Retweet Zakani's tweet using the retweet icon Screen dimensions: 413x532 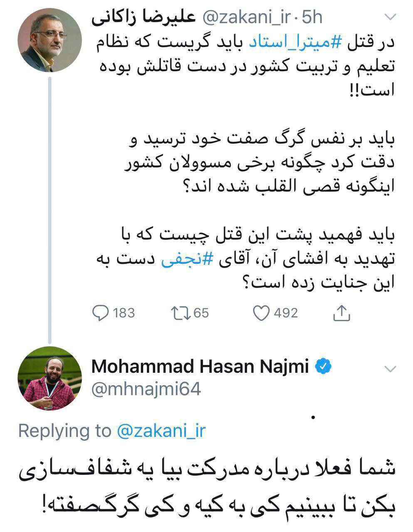pyautogui.click(x=180, y=313)
